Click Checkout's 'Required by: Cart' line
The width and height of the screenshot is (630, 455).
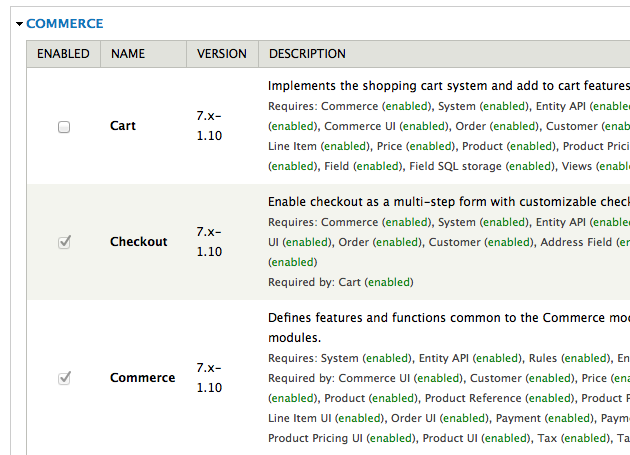pyautogui.click(x=340, y=282)
